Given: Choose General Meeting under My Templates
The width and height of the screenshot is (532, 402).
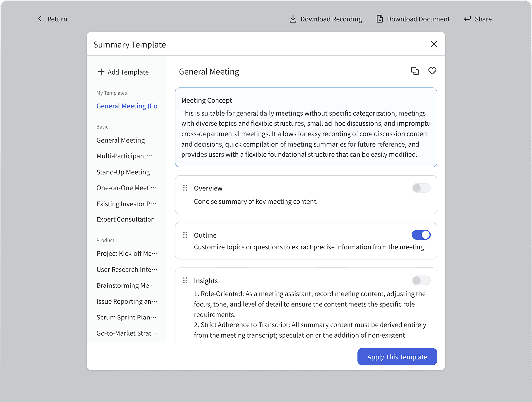Looking at the screenshot, I should pyautogui.click(x=127, y=106).
